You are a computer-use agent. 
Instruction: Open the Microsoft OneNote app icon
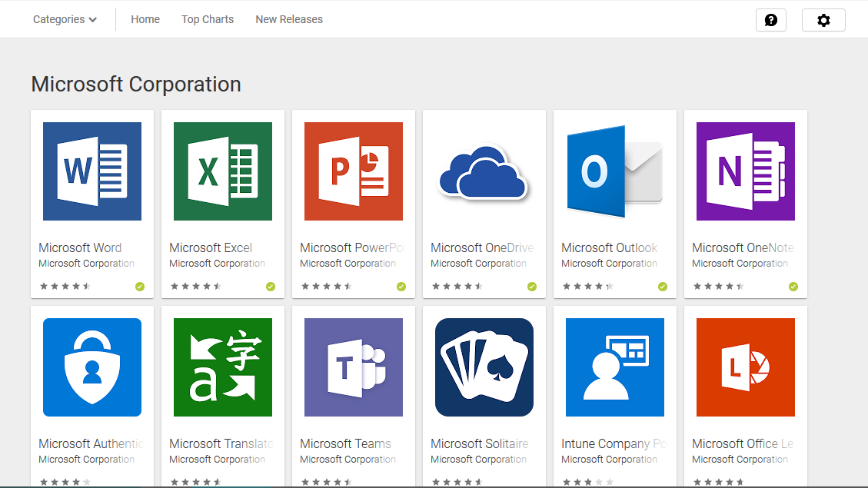745,171
